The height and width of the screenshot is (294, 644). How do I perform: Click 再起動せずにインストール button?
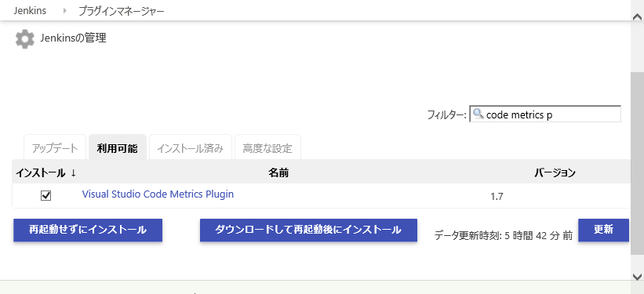[88, 230]
